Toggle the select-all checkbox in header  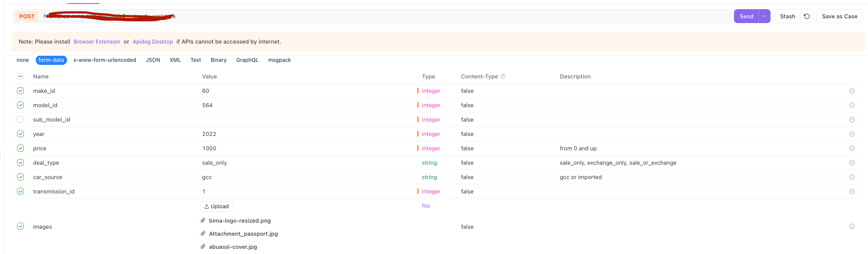click(20, 77)
